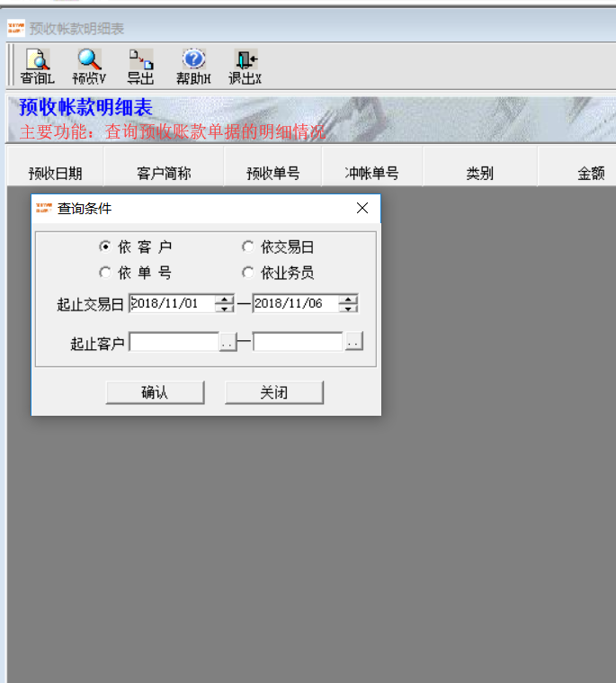Open the end customer lookup button
The height and width of the screenshot is (683, 616).
pyautogui.click(x=354, y=341)
